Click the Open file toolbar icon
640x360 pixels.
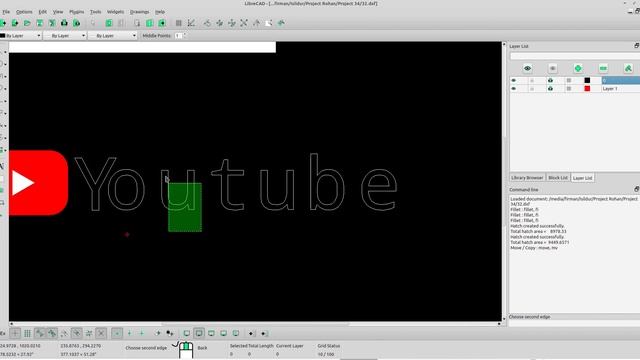click(x=27, y=23)
